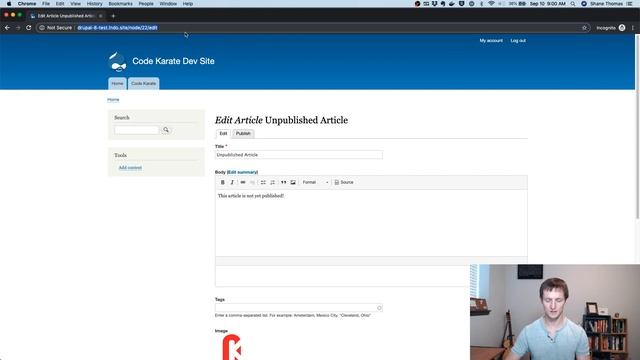Go back with the browser back arrow

(x=7, y=28)
